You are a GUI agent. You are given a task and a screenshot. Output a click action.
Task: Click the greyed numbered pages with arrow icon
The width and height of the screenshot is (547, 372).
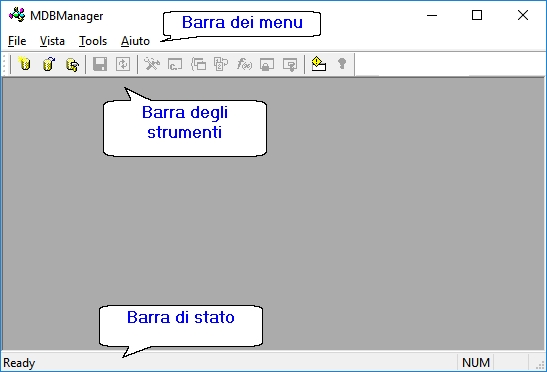(x=221, y=64)
